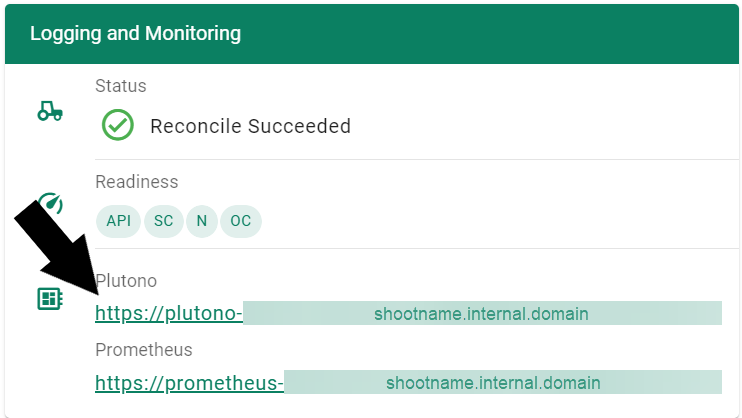Image resolution: width=742 pixels, height=418 pixels.
Task: Click the dashboard board icon beside Plutono
Action: point(49,298)
